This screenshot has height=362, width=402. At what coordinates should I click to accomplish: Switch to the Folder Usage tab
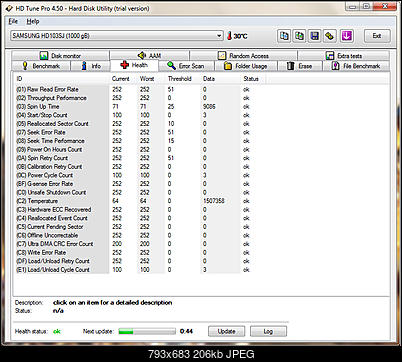pyautogui.click(x=246, y=66)
